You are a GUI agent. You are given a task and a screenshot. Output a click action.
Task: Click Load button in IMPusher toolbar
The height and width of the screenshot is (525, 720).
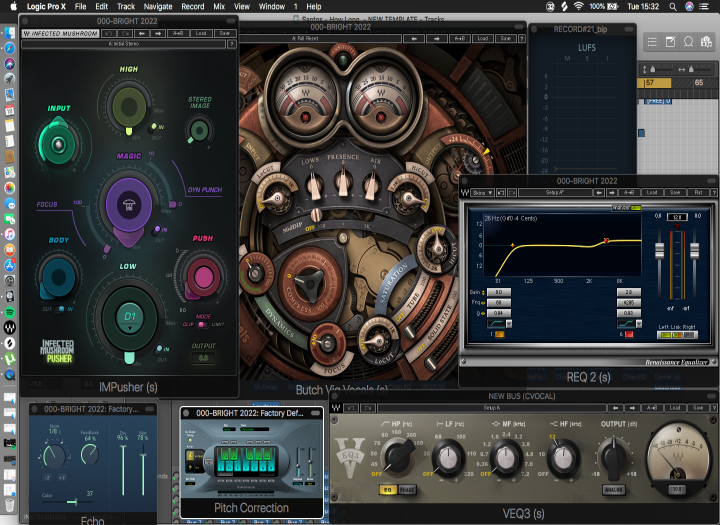(201, 34)
